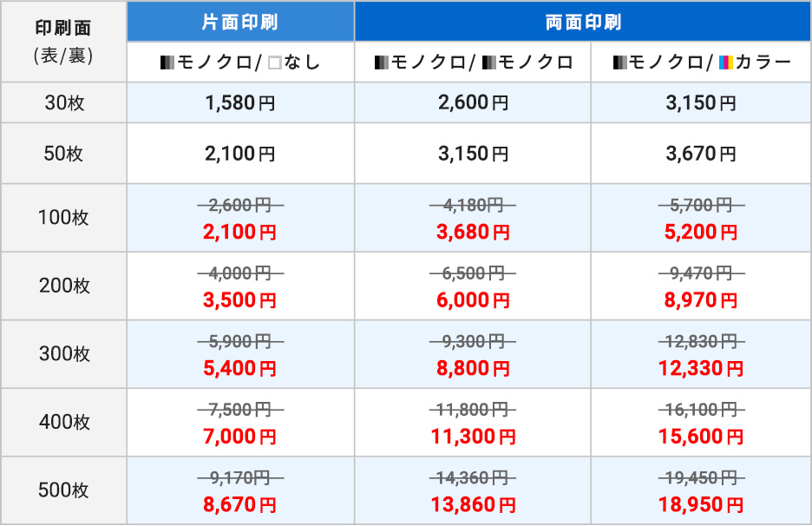Click the first monochrome icon in モノクロ/モノクロ
This screenshot has height=526, width=812.
point(381,62)
